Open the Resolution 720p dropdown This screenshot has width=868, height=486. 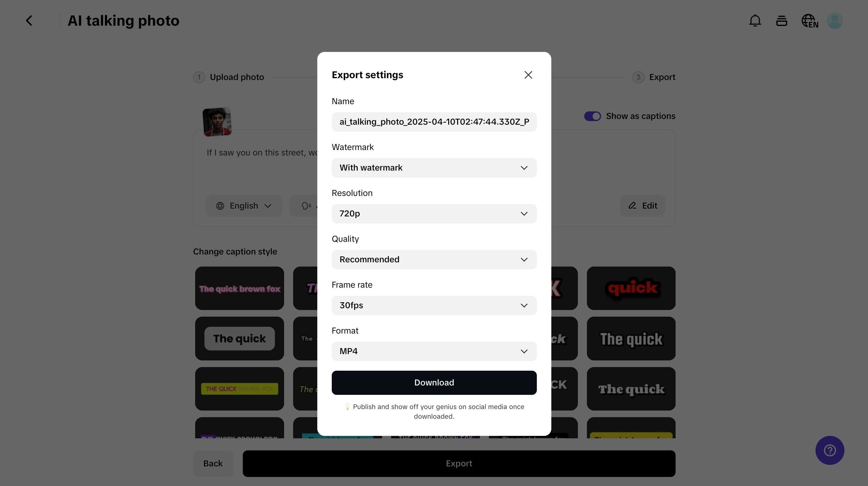click(x=434, y=213)
